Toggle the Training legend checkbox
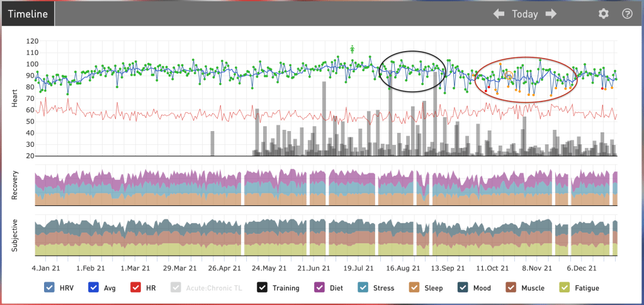Viewport: 644px width, 305px height. (262, 288)
